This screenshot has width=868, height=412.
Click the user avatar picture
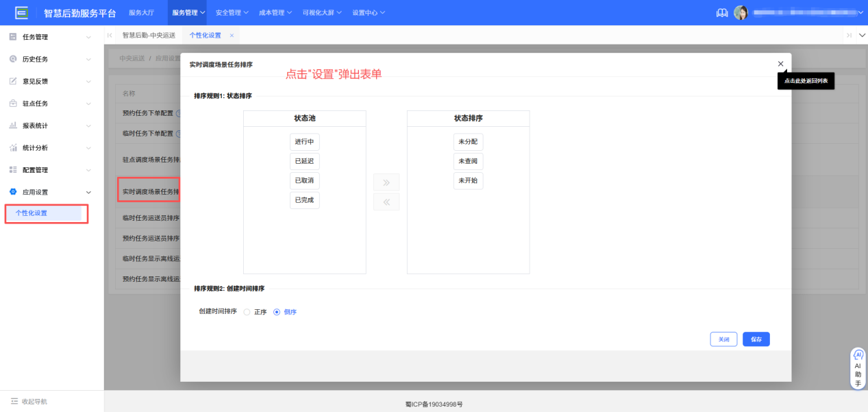(741, 12)
